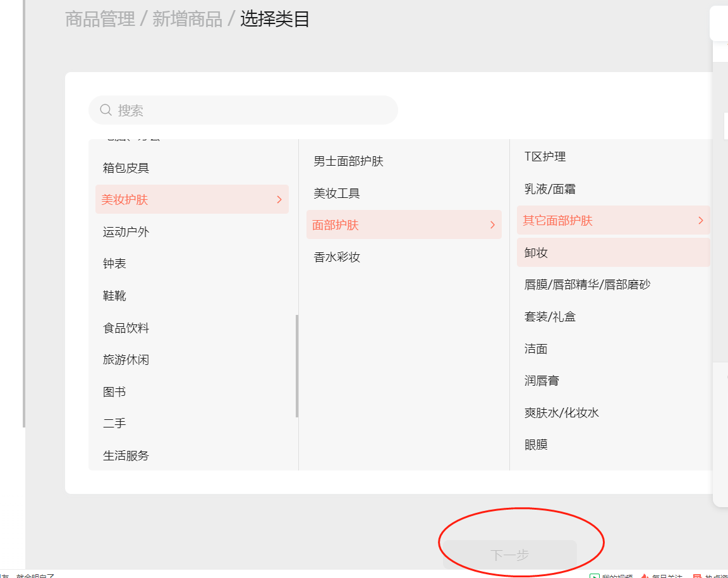Expand the 面部护肤 subcategory chevron

pos(492,225)
